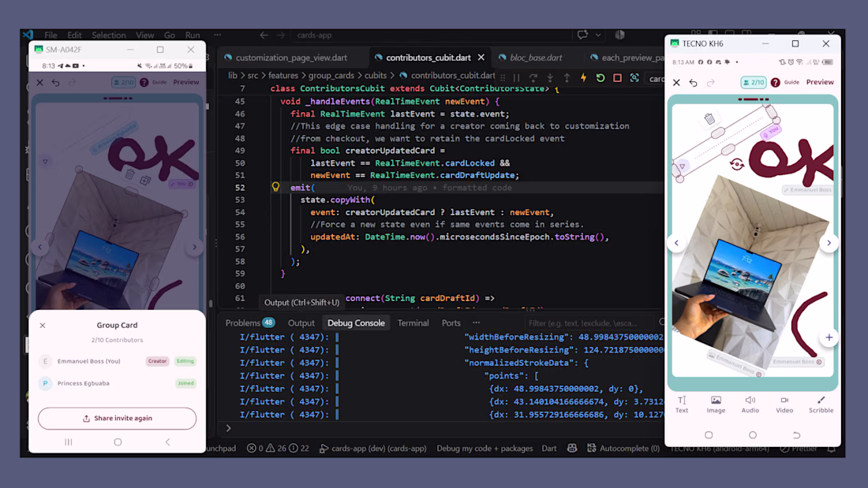The height and width of the screenshot is (488, 868).
Task: Tap undo arrow in the TECNO KH6 app
Action: click(693, 83)
